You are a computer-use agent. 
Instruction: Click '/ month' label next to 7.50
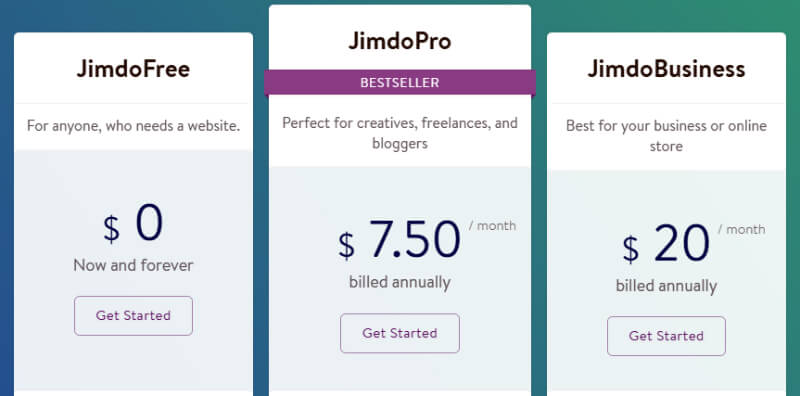[492, 226]
